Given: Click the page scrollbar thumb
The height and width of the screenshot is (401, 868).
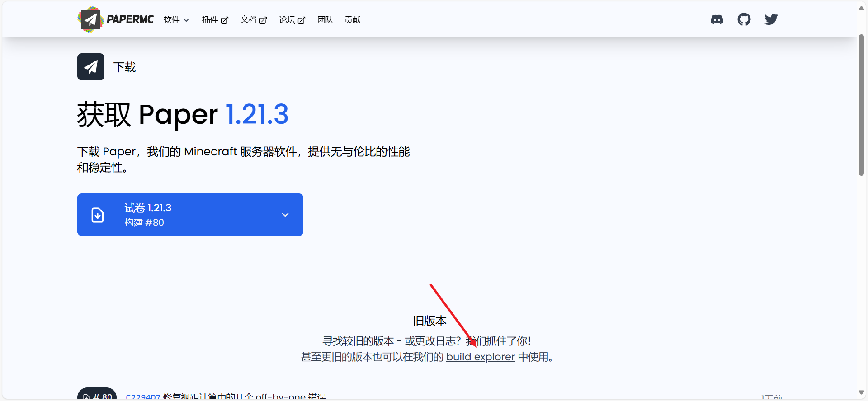Looking at the screenshot, I should (861, 105).
